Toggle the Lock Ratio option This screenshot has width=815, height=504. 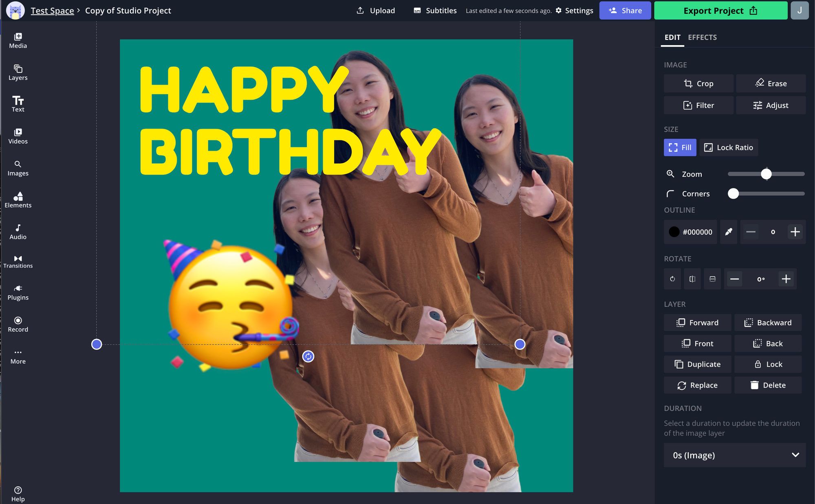tap(729, 147)
